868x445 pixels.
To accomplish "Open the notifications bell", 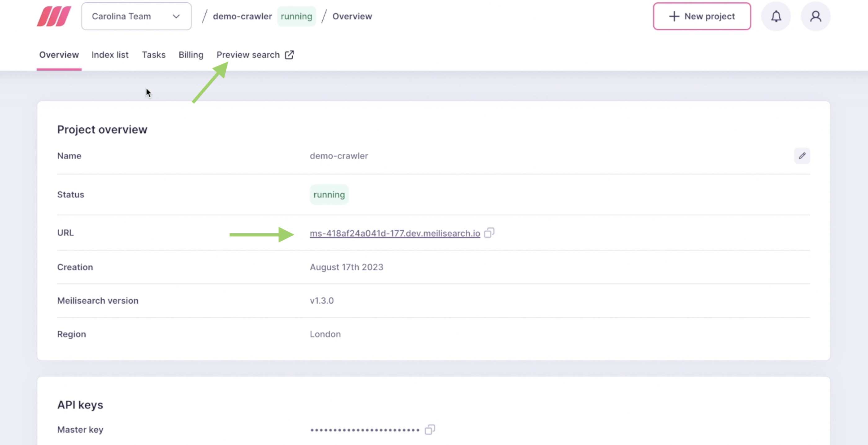I will pos(776,16).
